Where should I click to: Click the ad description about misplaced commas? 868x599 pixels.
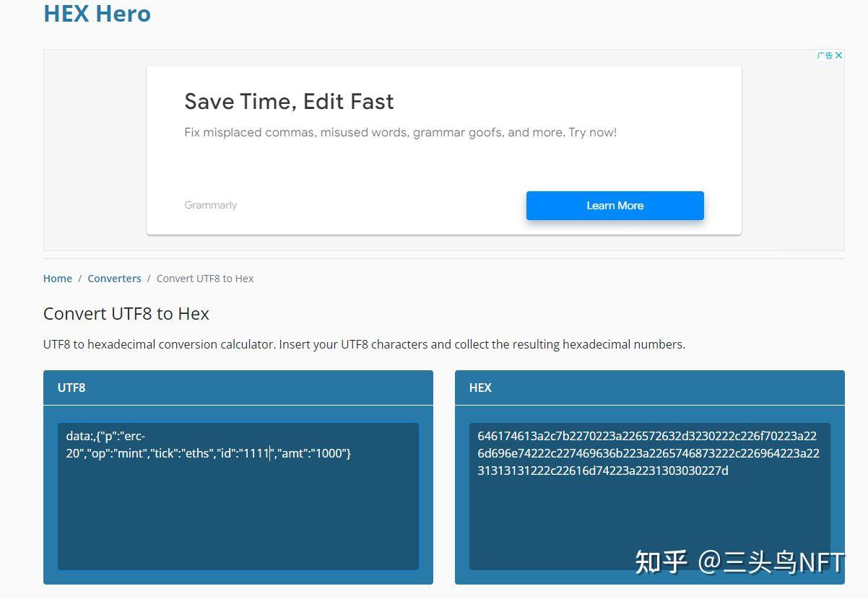[x=400, y=133]
